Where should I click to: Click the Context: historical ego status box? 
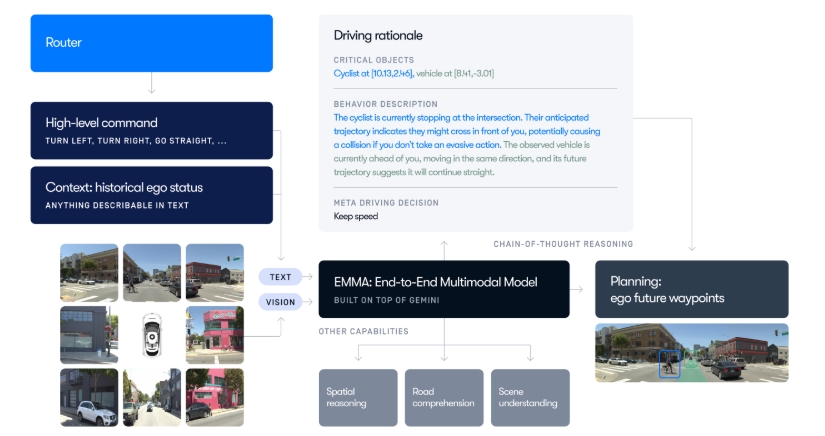tap(151, 195)
